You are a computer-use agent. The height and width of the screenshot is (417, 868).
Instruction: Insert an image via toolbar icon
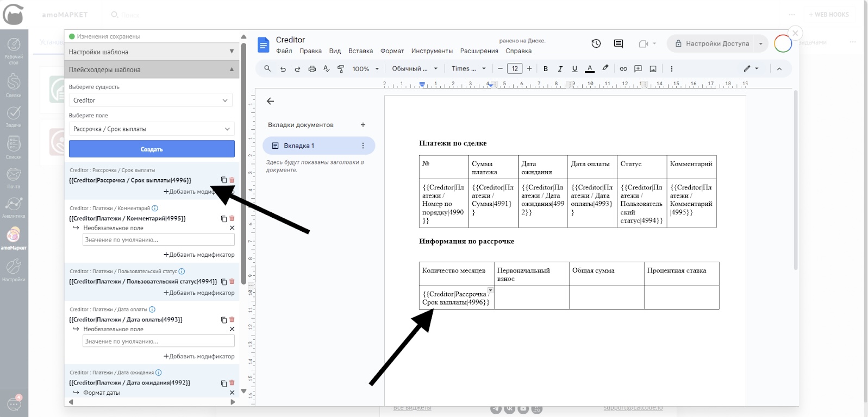click(653, 69)
